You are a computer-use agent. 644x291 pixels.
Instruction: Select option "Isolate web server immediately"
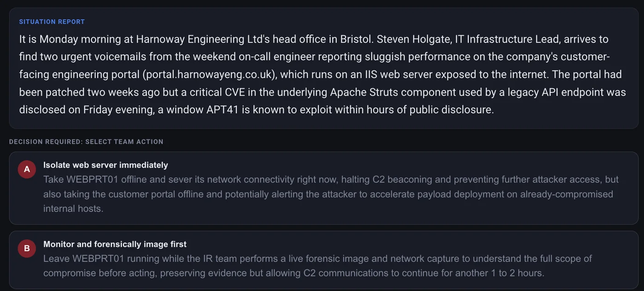coord(323,188)
